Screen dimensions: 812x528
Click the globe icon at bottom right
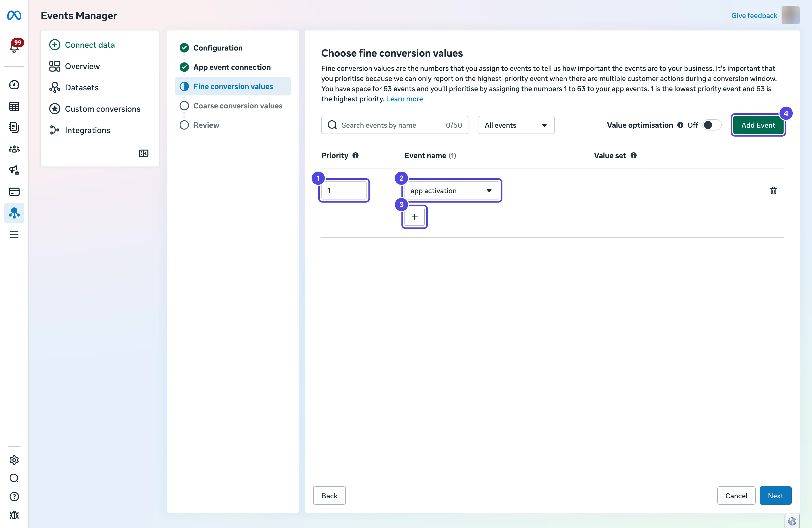tap(792, 521)
